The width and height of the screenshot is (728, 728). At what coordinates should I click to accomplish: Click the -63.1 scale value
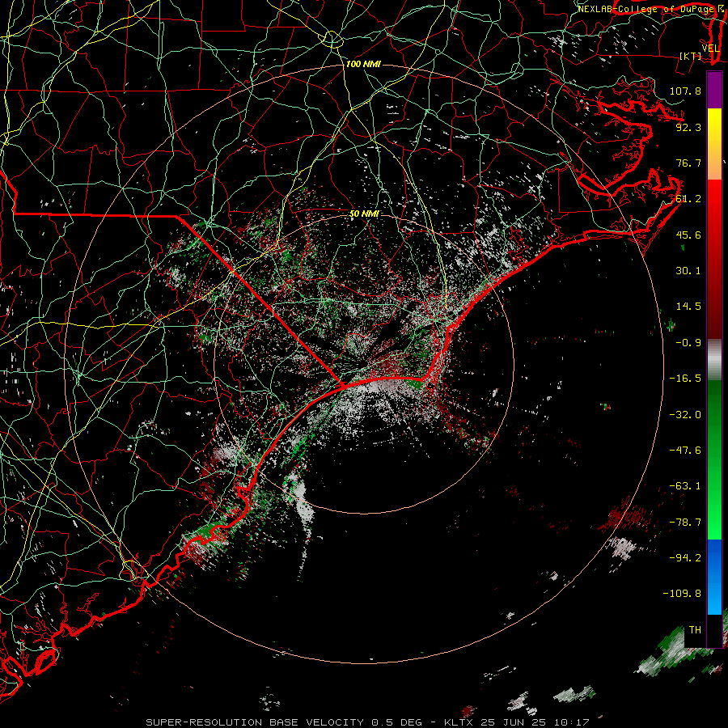[x=685, y=486]
